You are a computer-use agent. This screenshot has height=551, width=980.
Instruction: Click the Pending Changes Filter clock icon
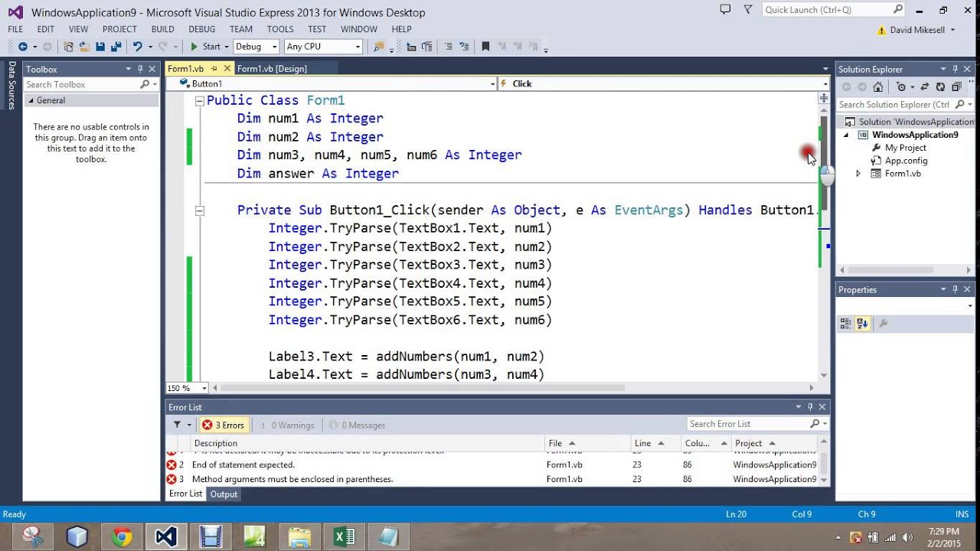901,86
